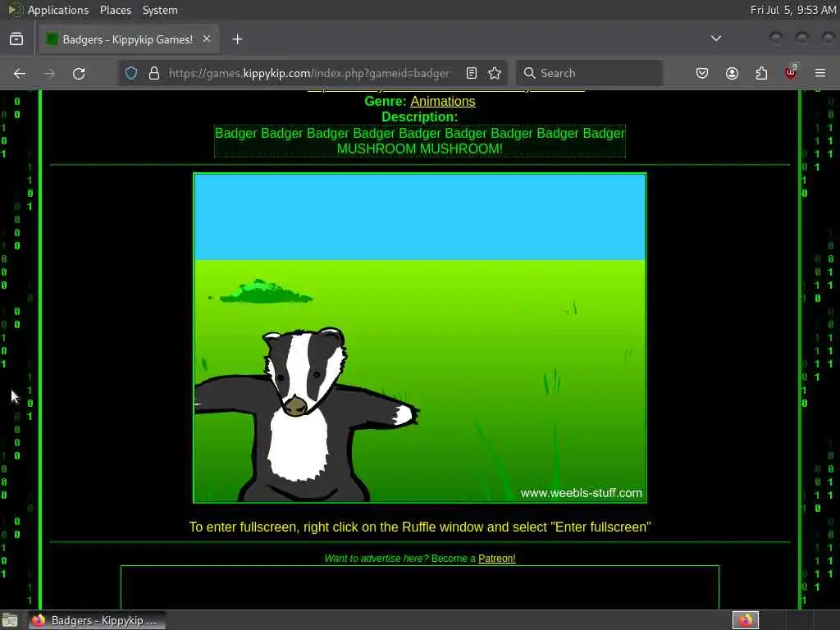Click the site security padlock icon

[154, 73]
